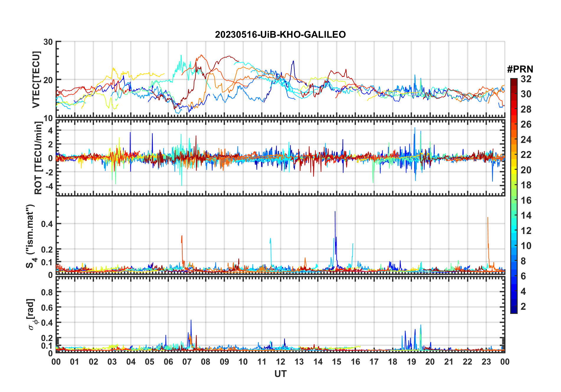Pick colorbar tick label "24"

click(526, 140)
